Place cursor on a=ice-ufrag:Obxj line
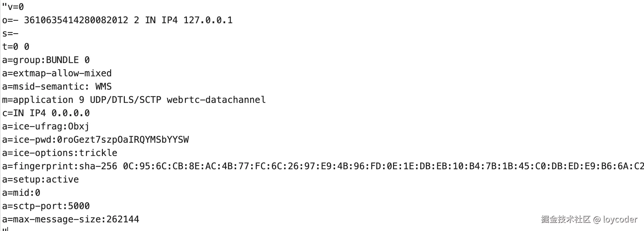Screen dimensions: 644x231 (x=46, y=126)
